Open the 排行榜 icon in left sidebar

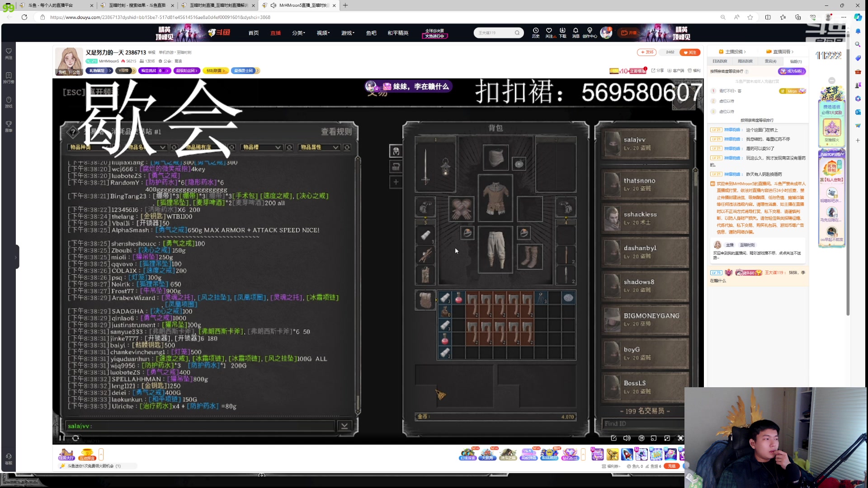click(9, 78)
